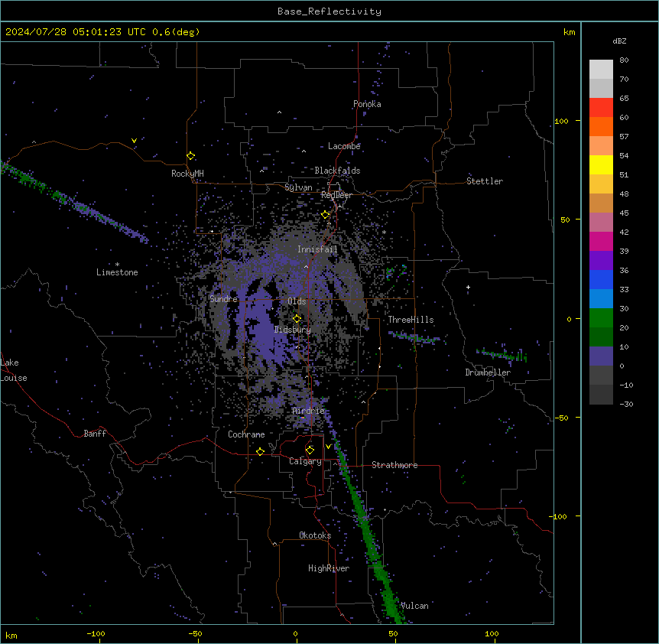Viewport: 659px width, 644px height.
Task: Pick the green 20-30 dBZ swatch
Action: click(601, 318)
